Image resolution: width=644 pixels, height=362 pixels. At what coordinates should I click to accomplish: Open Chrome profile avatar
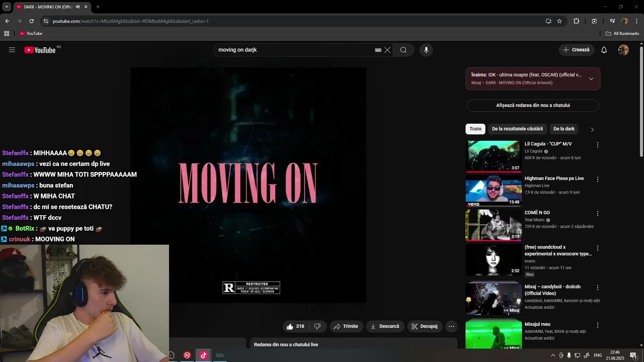tap(624, 21)
